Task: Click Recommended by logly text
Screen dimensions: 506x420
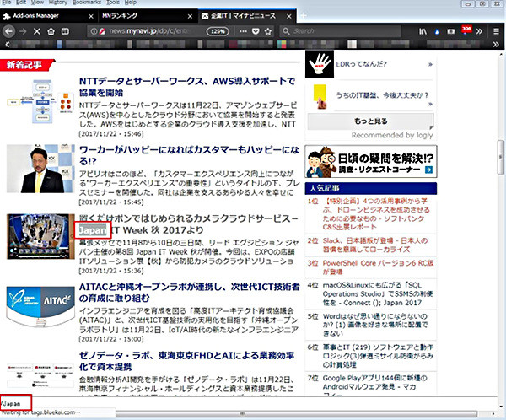Action: point(392,135)
